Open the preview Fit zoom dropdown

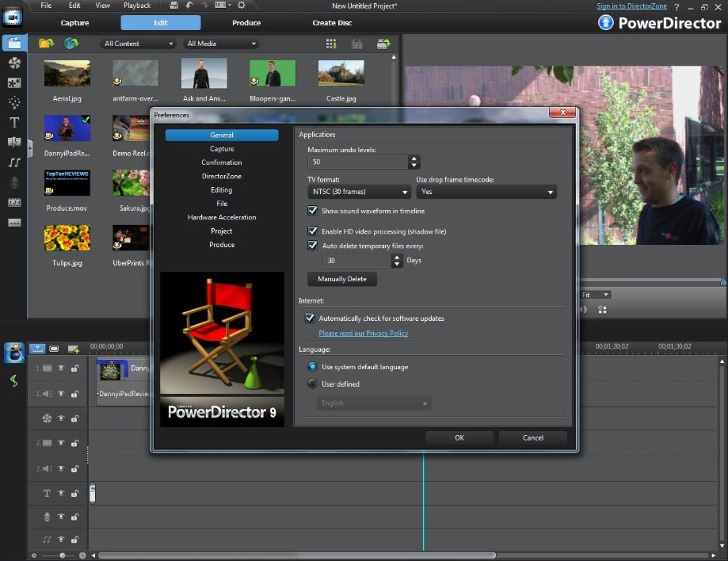(x=595, y=295)
